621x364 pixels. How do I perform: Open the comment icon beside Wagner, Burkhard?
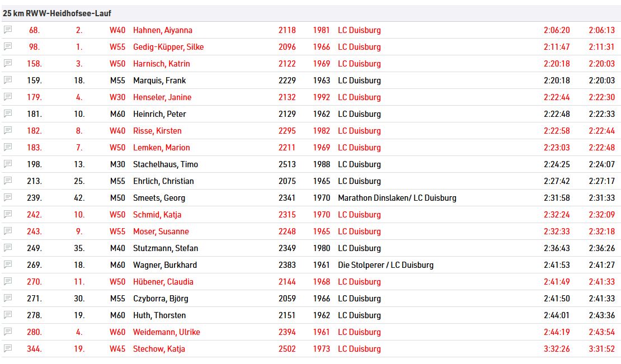pos(8,264)
